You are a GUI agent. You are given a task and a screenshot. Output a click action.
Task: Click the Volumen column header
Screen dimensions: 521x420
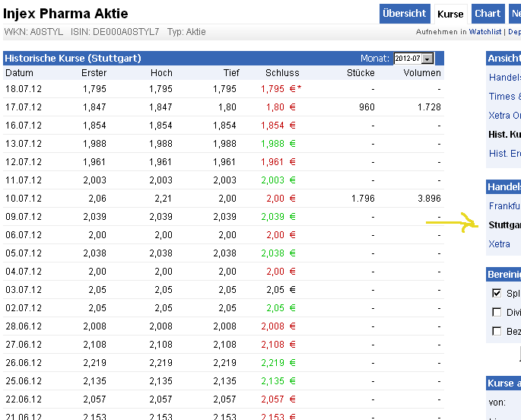click(422, 73)
